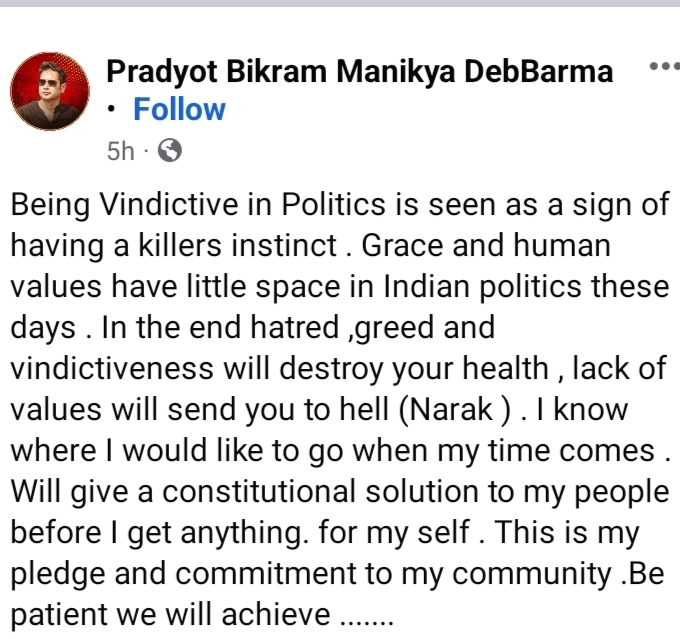The image size is (680, 639).
Task: Click the phrase 'before I get anything'
Action: coord(159,533)
